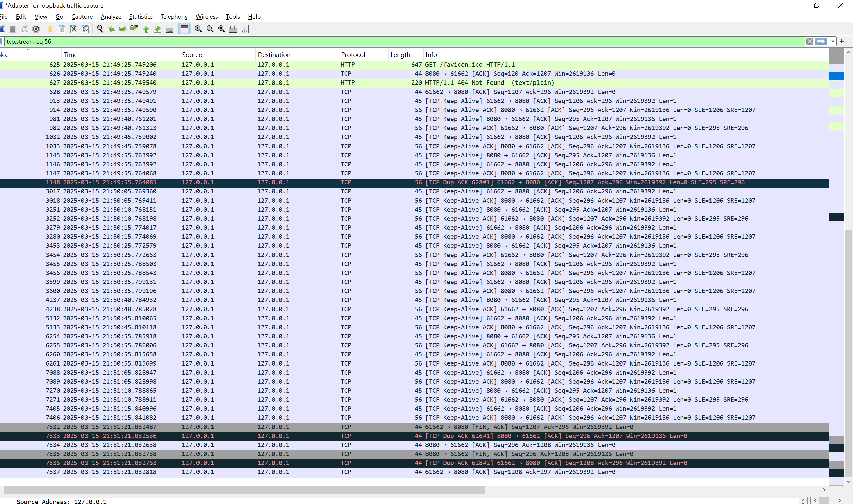Open a saved capture file
Screen dimensions: 853x504
[50, 29]
